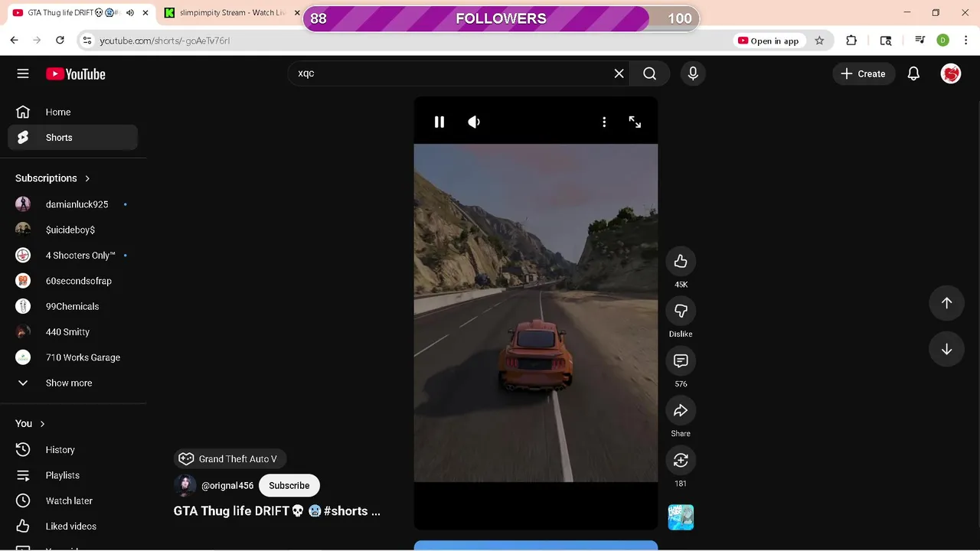
Task: Open the YouTube hamburger guide menu
Action: (x=23, y=73)
